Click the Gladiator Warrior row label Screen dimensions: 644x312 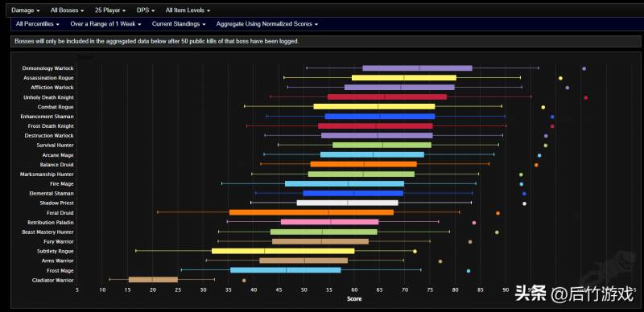(x=53, y=281)
